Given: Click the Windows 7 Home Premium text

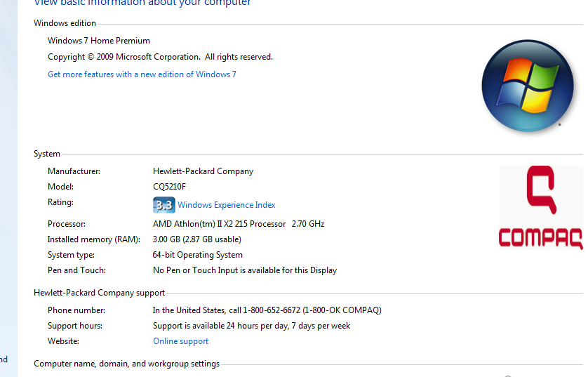Looking at the screenshot, I should point(99,41).
